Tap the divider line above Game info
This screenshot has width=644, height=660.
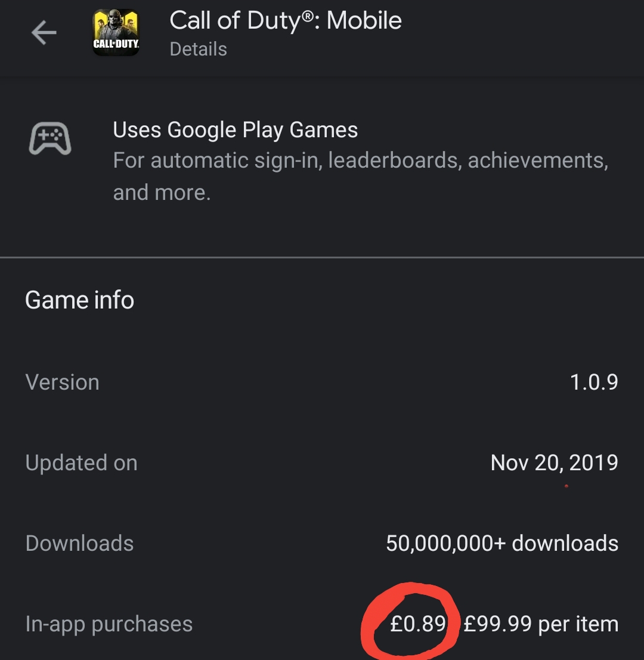coord(322,257)
